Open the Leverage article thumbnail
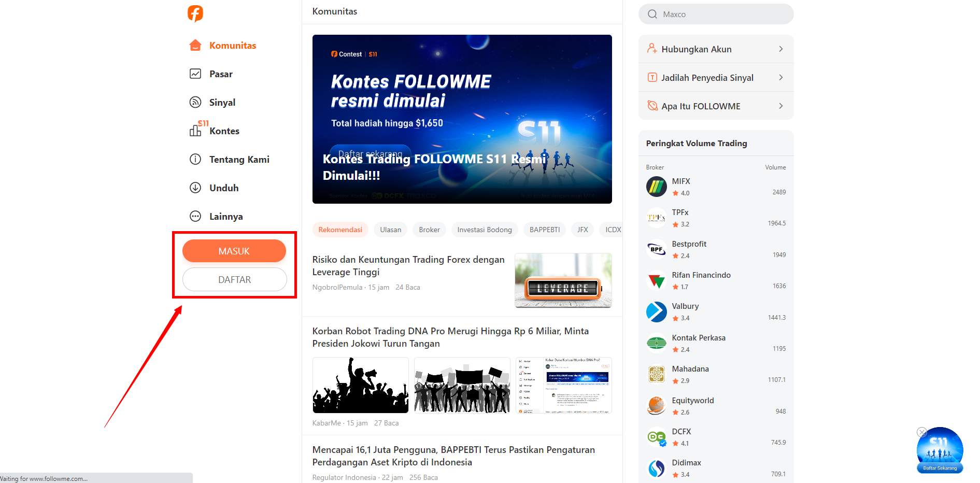The height and width of the screenshot is (483, 980). pos(563,280)
